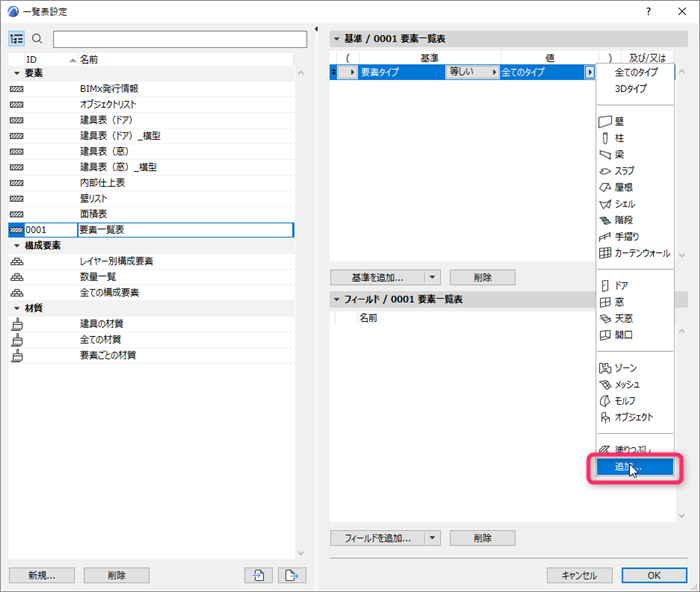
Task: Open the value arrow beside 全てのタイプ
Action: click(x=590, y=72)
